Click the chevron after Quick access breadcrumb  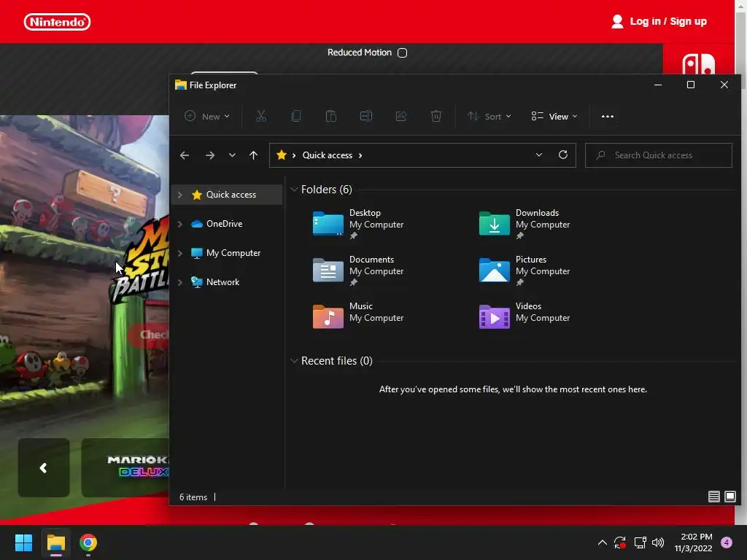[360, 155]
